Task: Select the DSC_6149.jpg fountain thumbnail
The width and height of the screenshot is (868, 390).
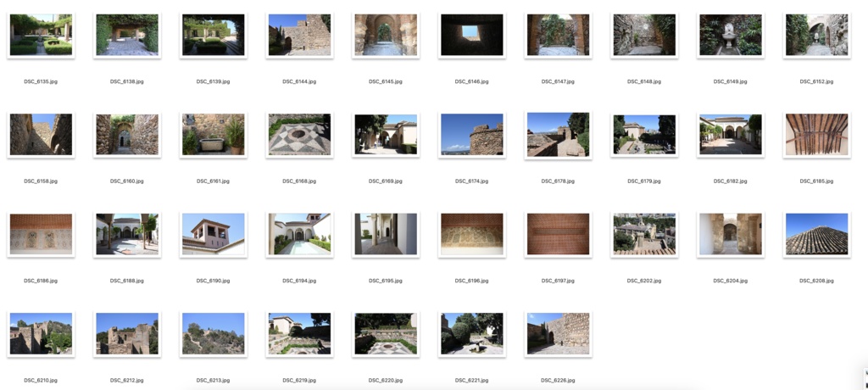Action: (x=730, y=35)
